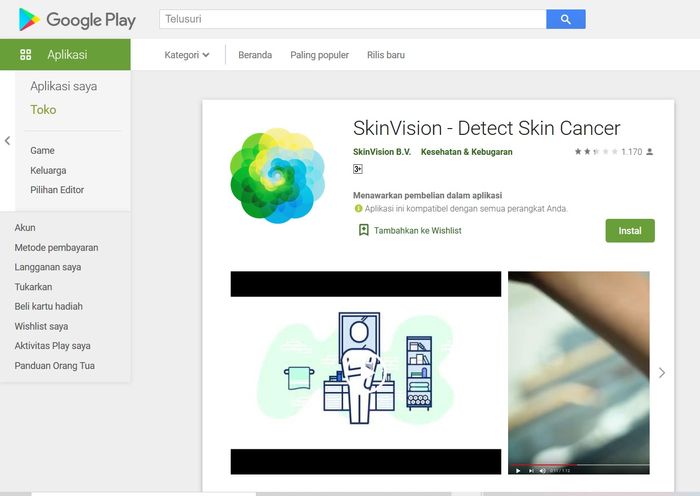This screenshot has height=496, width=700.
Task: Click "Menawarkan pembelian dalam aplikasi" text
Action: tap(427, 196)
